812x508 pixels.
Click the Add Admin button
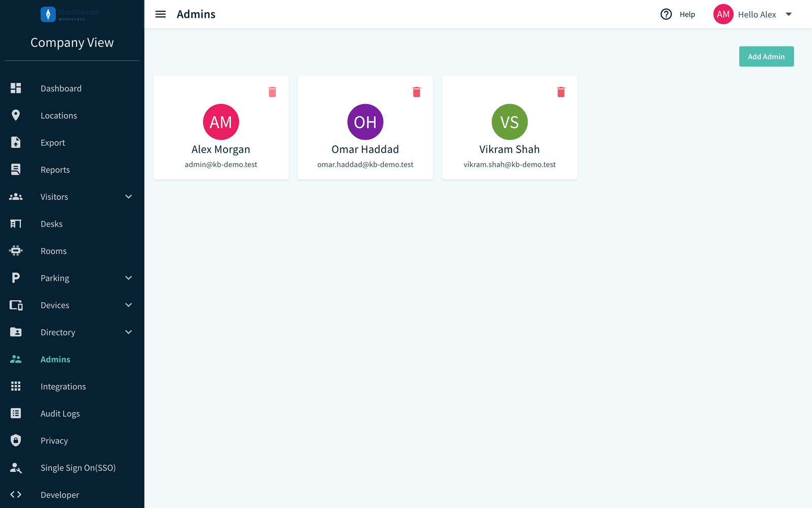click(x=766, y=56)
